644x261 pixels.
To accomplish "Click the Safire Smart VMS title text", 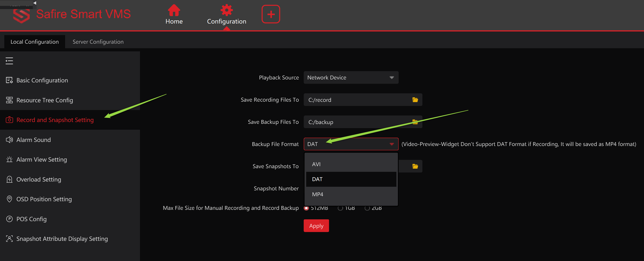I will [83, 14].
